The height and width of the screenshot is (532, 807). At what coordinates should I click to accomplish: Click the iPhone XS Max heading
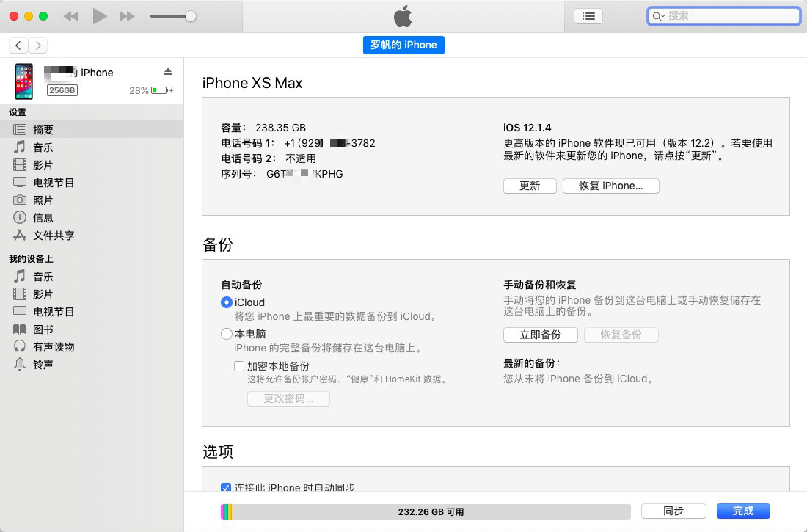pyautogui.click(x=252, y=83)
